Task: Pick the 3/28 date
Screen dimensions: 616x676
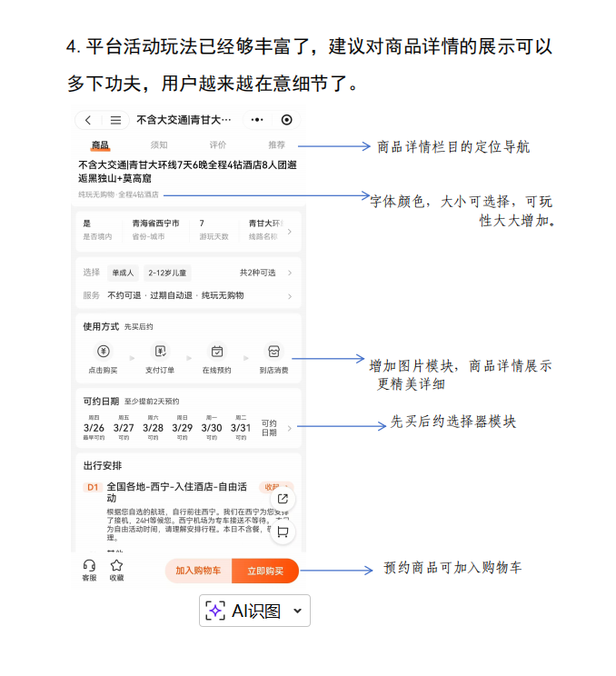Action: [153, 428]
